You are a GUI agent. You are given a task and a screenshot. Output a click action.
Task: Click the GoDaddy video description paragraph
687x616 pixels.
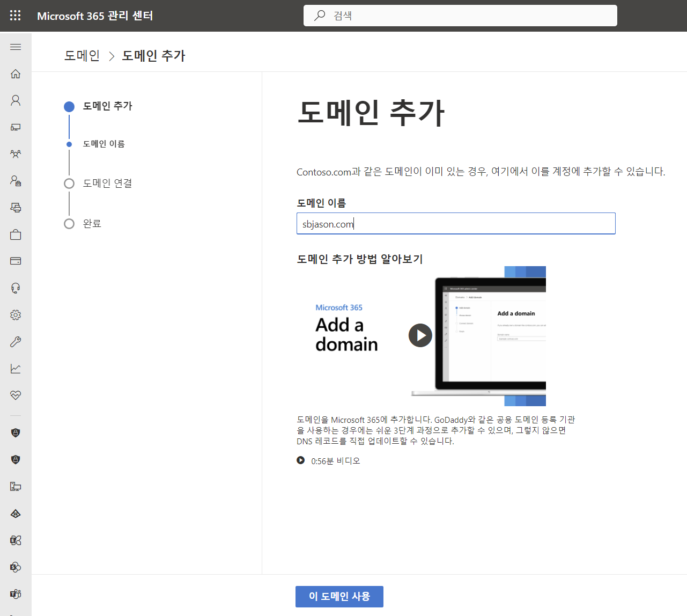pyautogui.click(x=435, y=430)
